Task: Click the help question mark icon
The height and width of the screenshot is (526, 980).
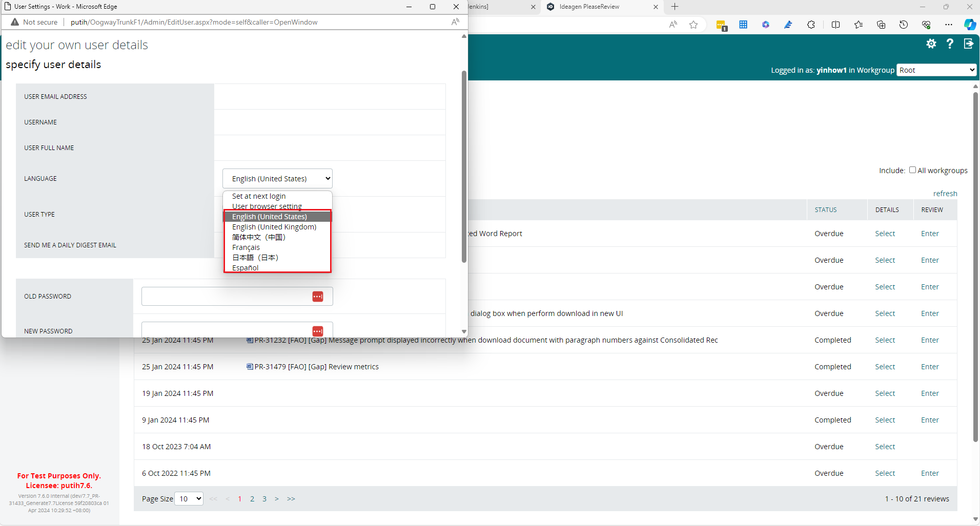Action: pyautogui.click(x=950, y=44)
